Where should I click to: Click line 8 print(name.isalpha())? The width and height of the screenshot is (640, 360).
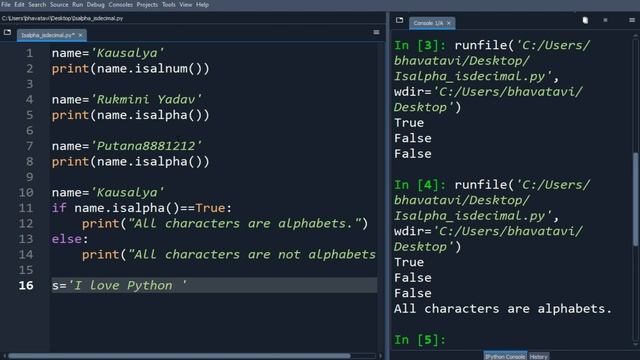coord(131,162)
